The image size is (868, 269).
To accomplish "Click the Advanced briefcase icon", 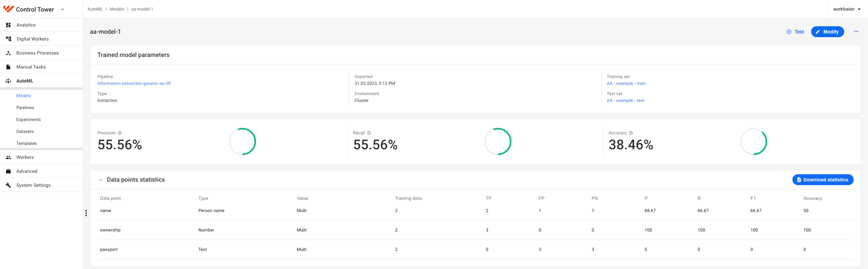I will pos(8,171).
